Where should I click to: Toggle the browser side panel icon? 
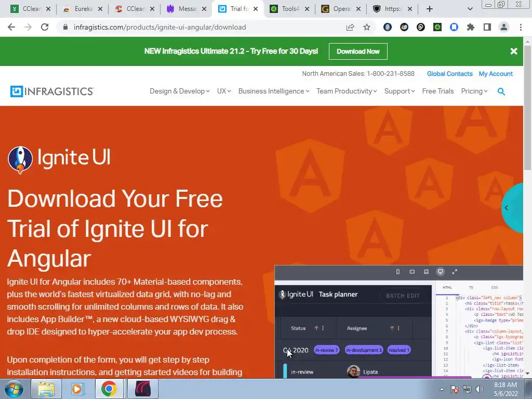click(487, 27)
